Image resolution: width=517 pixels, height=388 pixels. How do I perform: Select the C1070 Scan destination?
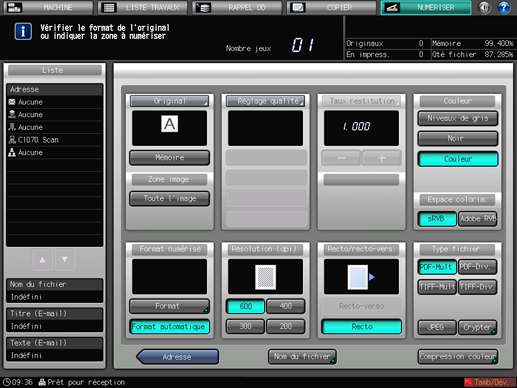point(55,140)
